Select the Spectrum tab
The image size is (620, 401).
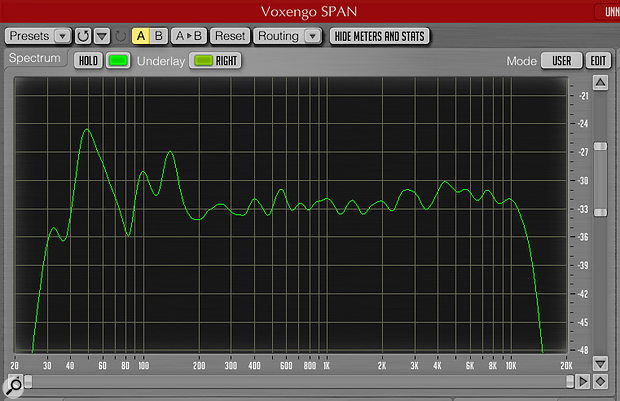click(x=35, y=58)
